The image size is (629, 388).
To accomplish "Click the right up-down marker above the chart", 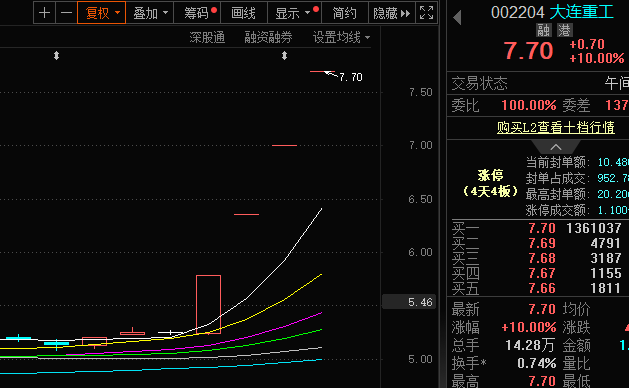I will point(284,56).
